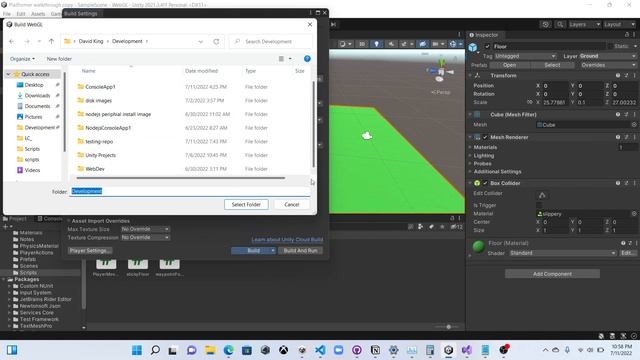Toggle the 2D view button in Scene toolbar
Image resolution: width=640 pixels, height=360 pixels.
[x=362, y=44]
